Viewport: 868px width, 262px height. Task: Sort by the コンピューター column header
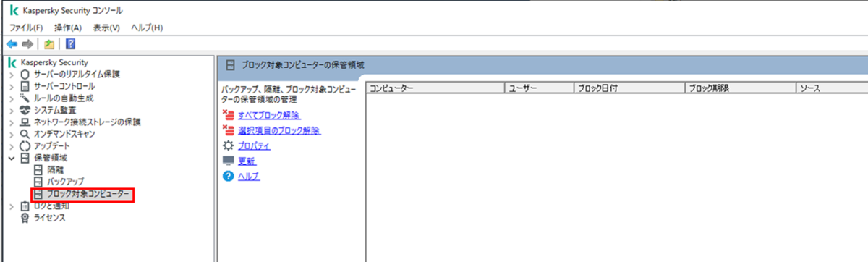click(x=435, y=88)
